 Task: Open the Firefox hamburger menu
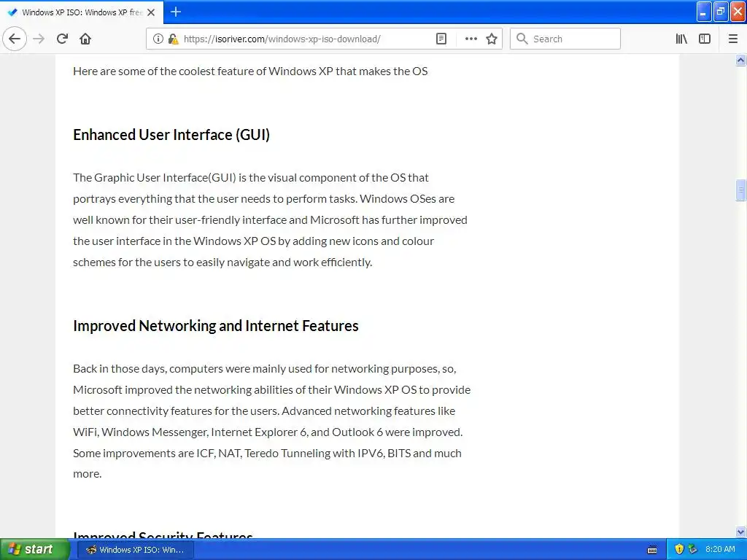click(732, 39)
